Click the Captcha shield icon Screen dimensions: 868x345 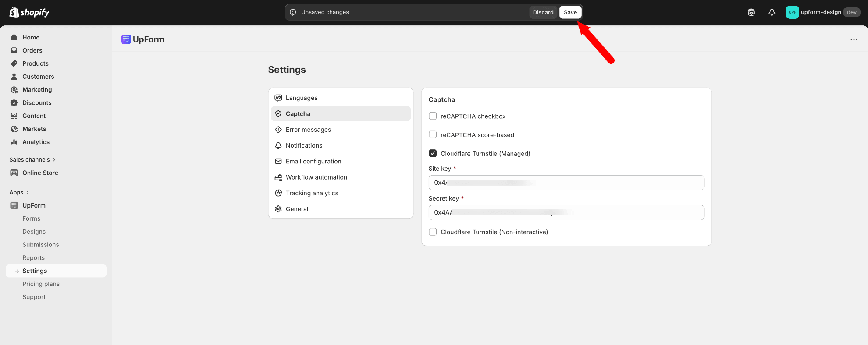[x=278, y=113]
